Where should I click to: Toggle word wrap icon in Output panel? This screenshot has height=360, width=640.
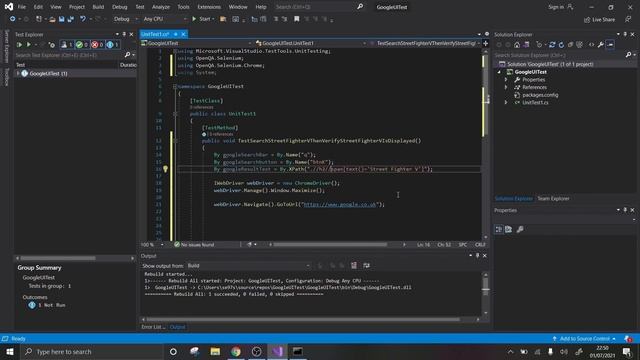[367, 266]
